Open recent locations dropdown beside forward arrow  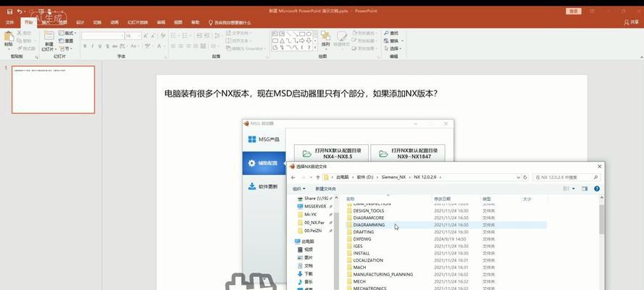311,178
